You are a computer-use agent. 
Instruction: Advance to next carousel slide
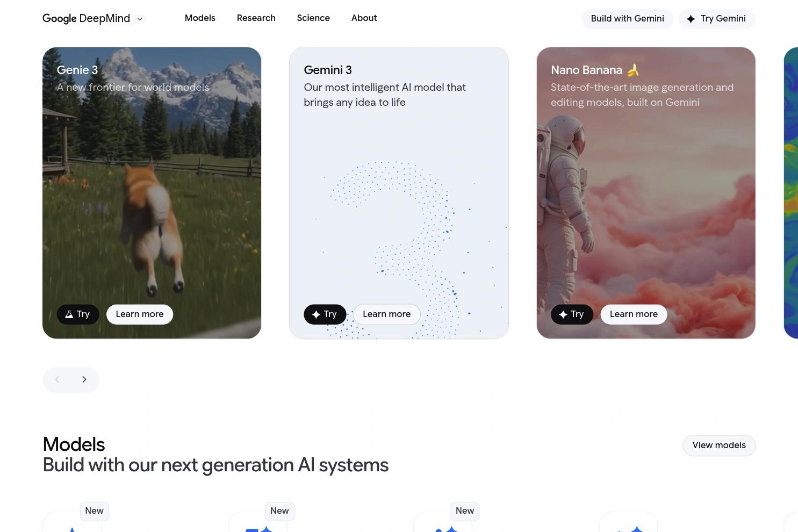pyautogui.click(x=84, y=379)
